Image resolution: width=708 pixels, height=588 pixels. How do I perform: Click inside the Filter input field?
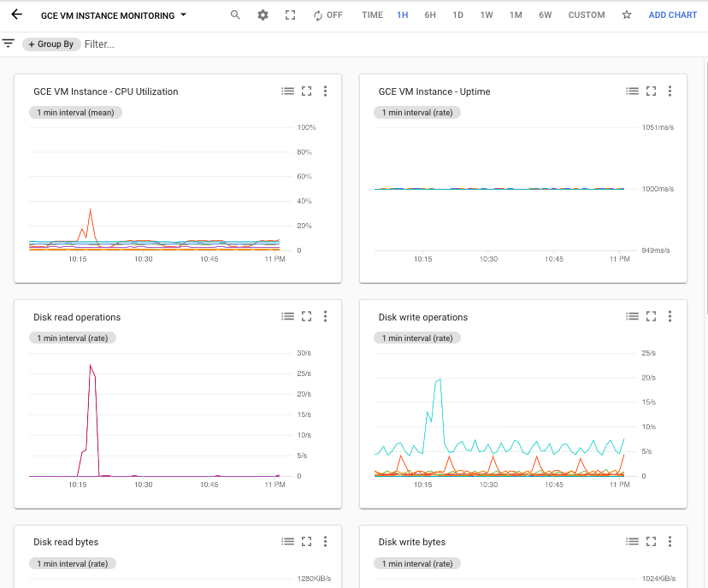coord(111,43)
